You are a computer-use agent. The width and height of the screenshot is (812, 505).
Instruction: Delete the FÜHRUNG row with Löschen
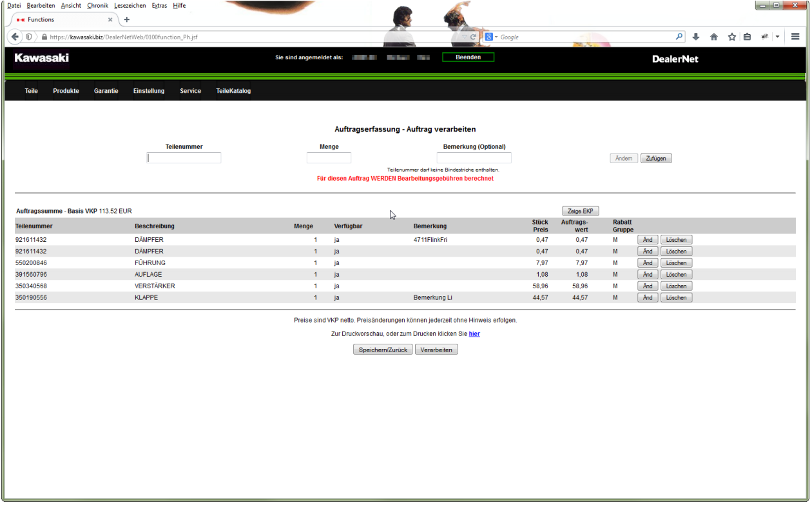[x=676, y=263]
